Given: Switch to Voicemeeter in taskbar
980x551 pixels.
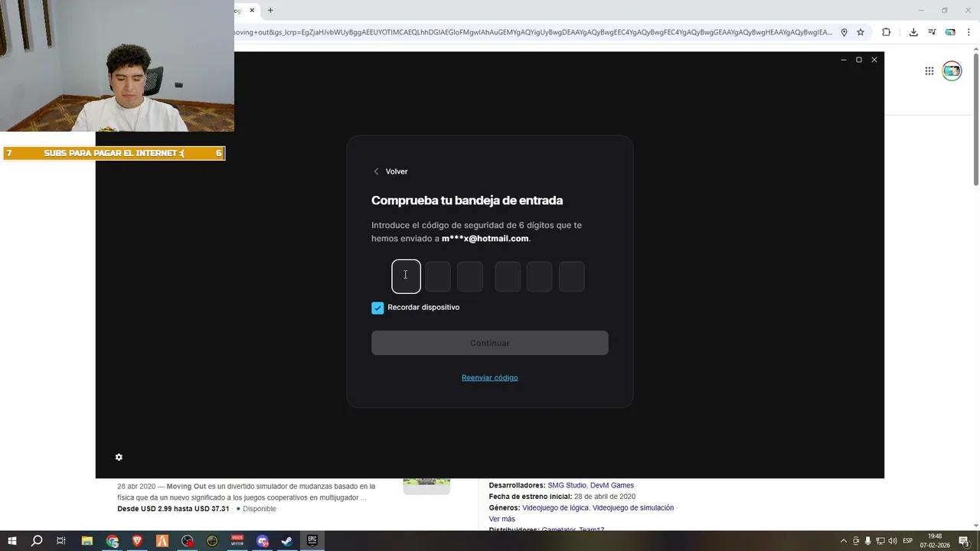Looking at the screenshot, I should tap(237, 541).
